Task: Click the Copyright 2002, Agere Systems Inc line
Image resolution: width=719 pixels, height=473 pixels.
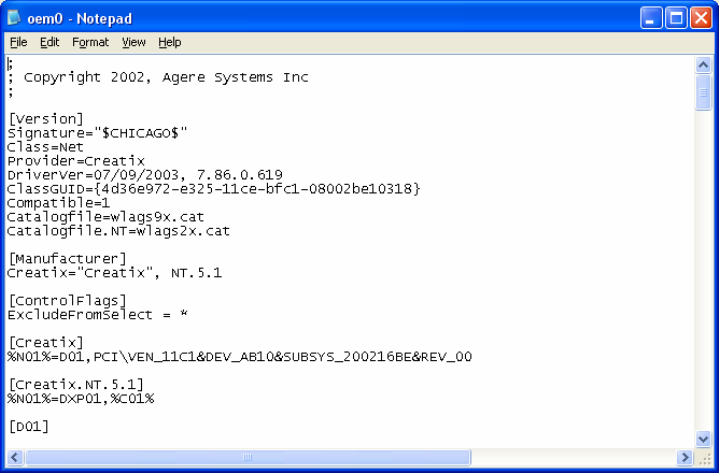Action: [x=158, y=77]
